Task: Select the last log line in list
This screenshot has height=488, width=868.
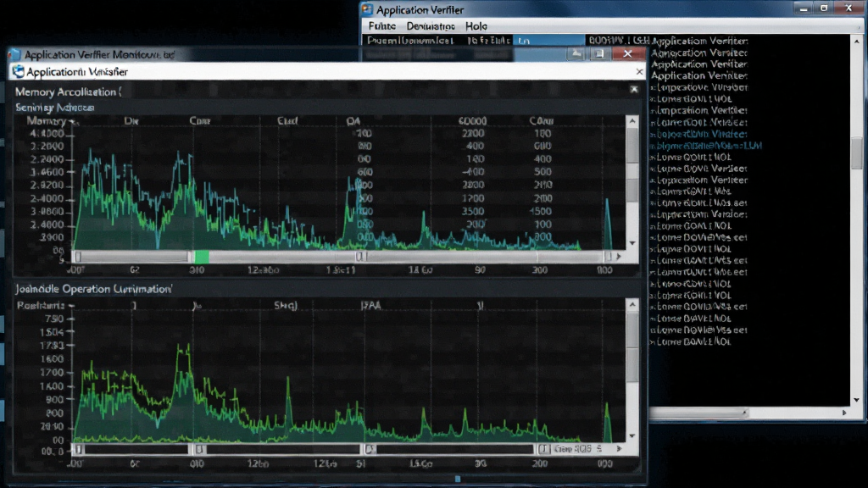Action: [x=691, y=342]
